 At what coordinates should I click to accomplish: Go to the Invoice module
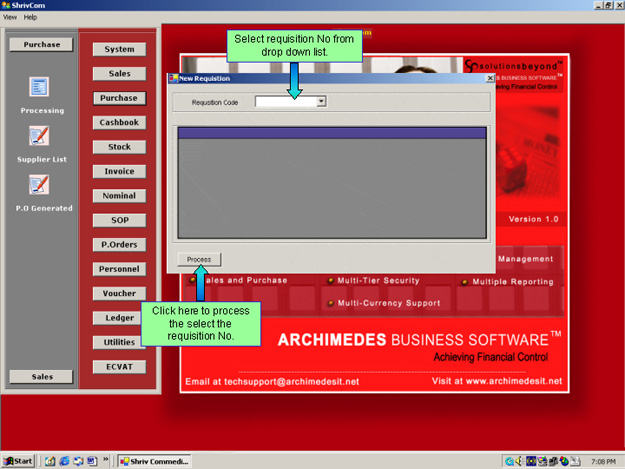coord(119,171)
